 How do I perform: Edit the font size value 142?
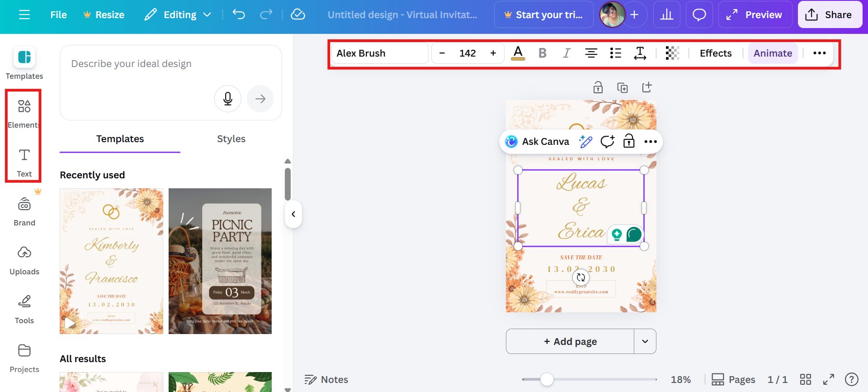[x=467, y=53]
